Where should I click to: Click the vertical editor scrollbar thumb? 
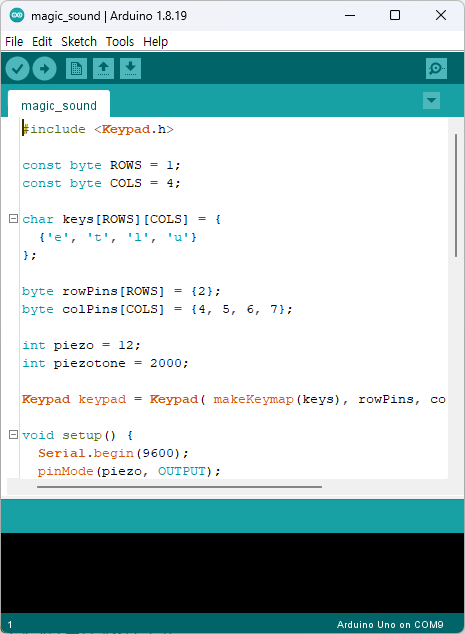pos(456,195)
